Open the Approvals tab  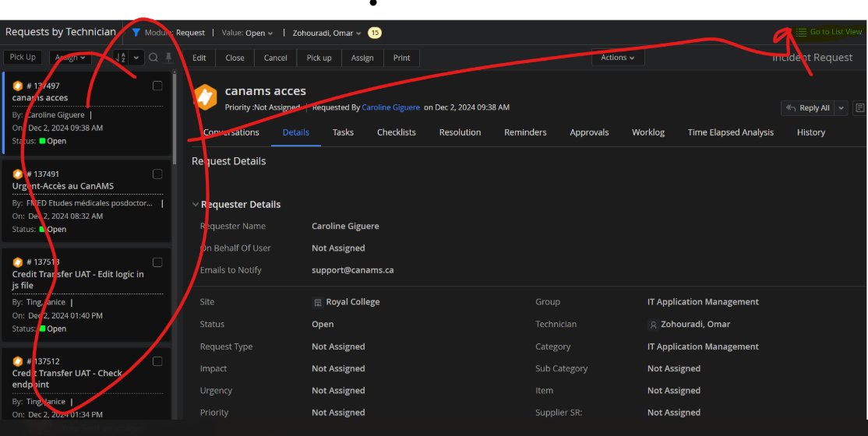point(589,132)
